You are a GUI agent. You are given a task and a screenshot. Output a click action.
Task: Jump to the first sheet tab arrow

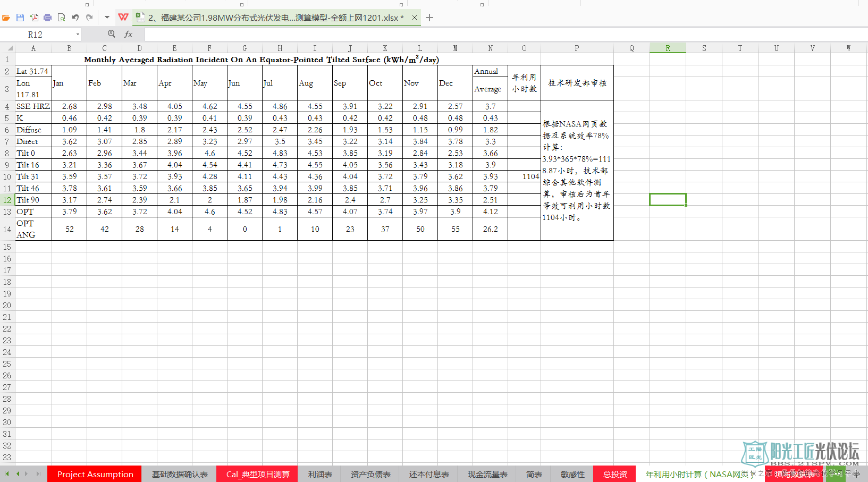(7, 473)
